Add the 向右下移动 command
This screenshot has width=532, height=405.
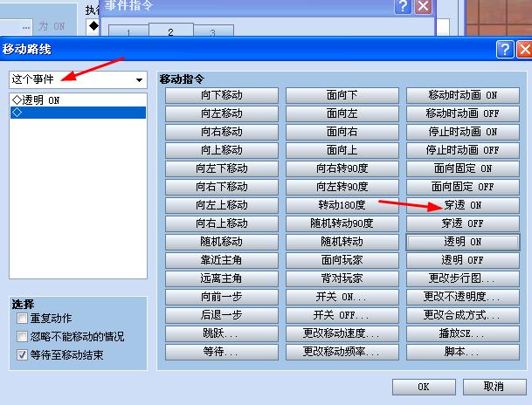click(222, 187)
